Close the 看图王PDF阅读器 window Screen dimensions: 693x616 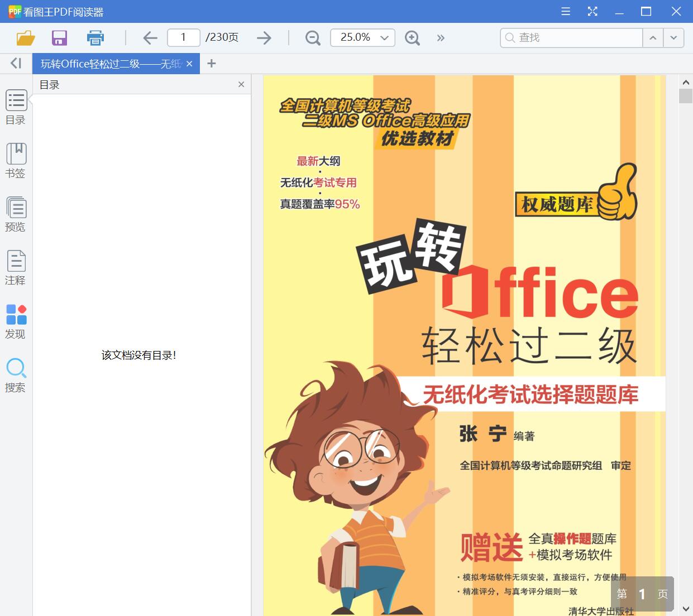pyautogui.click(x=676, y=11)
